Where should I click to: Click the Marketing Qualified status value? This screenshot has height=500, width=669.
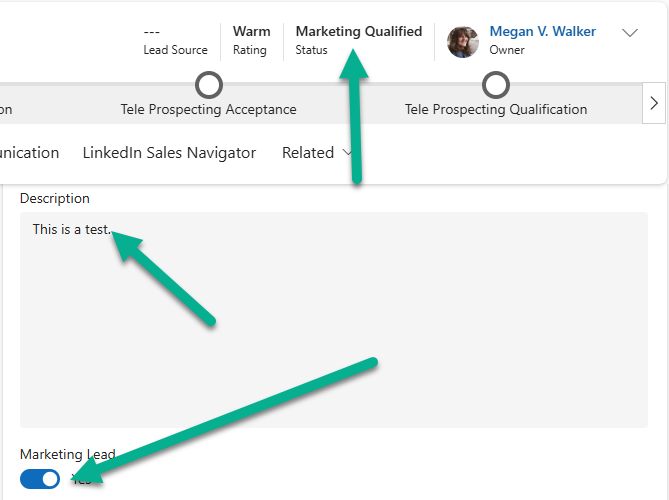358,32
